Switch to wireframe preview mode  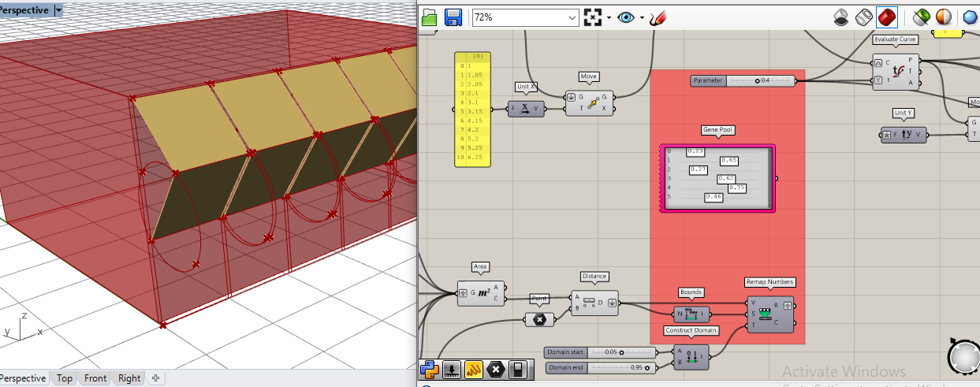[x=864, y=17]
